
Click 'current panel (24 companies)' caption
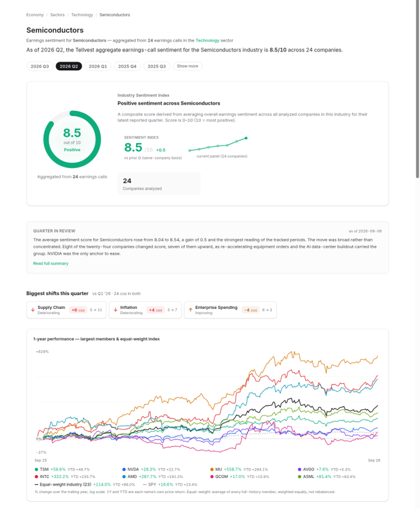222,156
